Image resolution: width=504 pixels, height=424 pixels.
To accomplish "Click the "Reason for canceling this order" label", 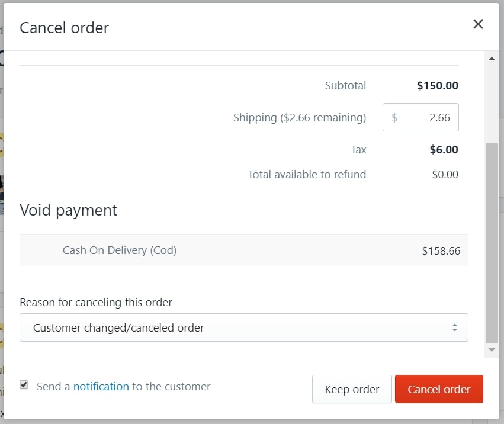I will pyautogui.click(x=96, y=302).
